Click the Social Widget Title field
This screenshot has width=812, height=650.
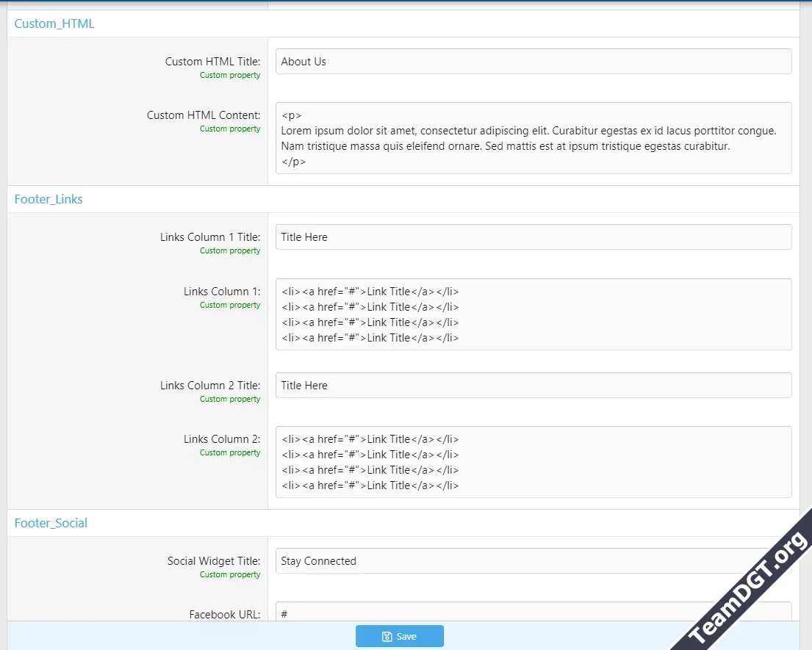[x=514, y=561]
